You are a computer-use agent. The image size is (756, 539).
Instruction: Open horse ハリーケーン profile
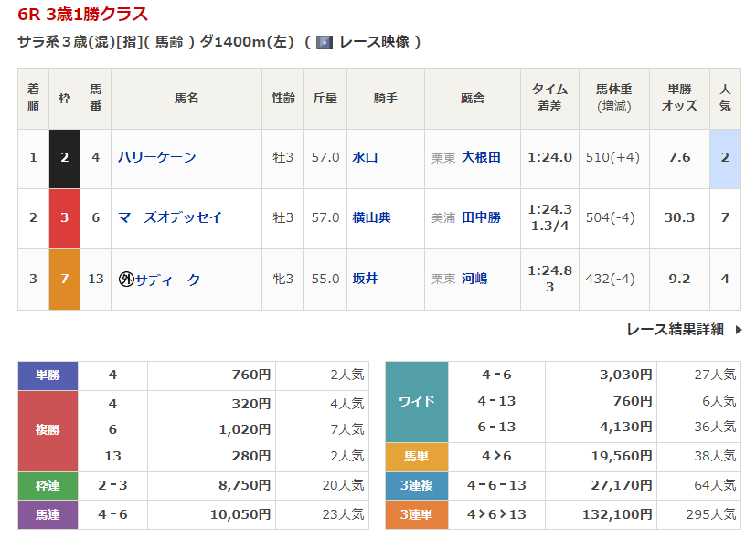pos(157,157)
